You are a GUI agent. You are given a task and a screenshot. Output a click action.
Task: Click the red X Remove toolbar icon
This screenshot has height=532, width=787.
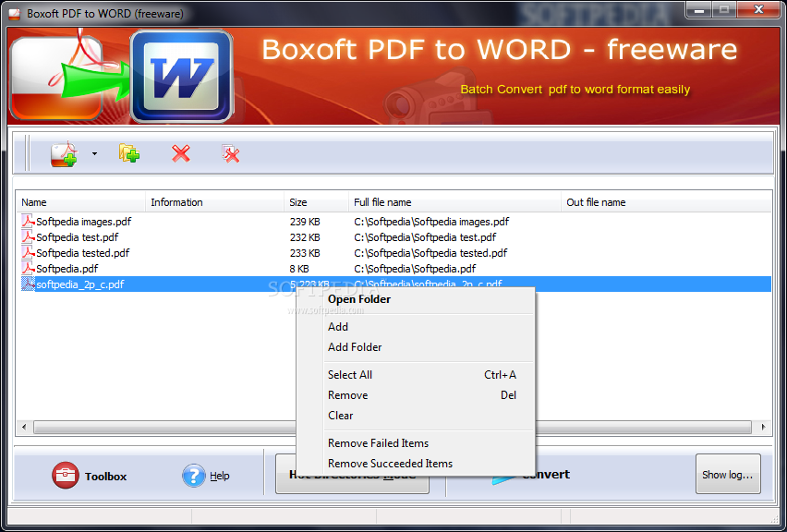pos(181,153)
